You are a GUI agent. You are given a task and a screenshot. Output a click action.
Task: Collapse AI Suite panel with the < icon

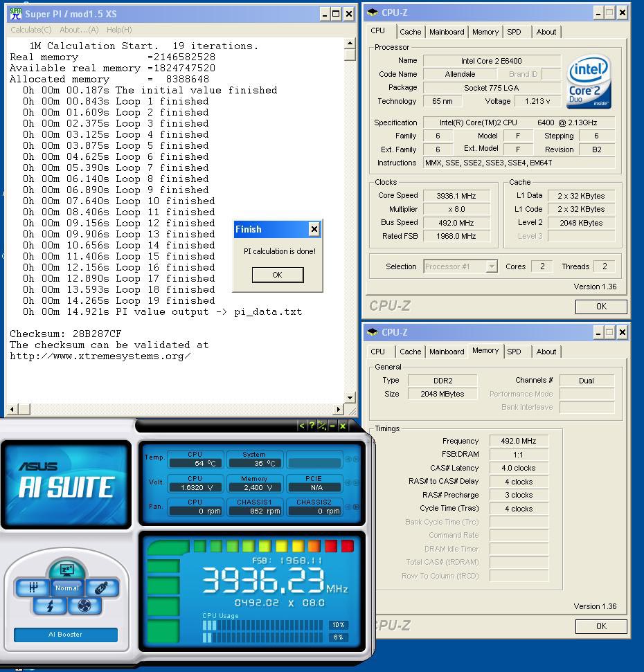(302, 426)
